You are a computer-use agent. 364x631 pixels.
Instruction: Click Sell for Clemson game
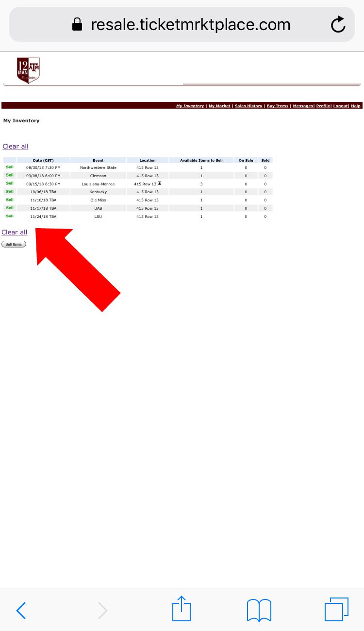tap(10, 175)
